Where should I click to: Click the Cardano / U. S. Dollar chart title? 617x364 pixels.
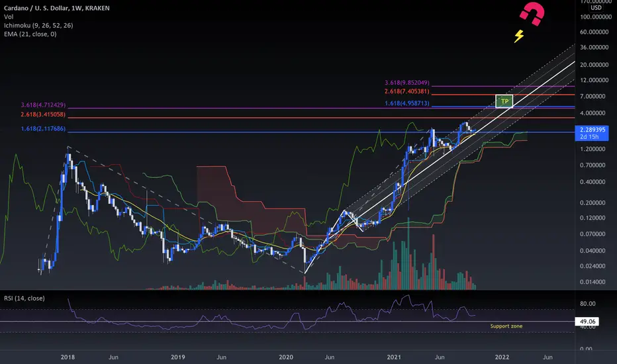(x=57, y=8)
